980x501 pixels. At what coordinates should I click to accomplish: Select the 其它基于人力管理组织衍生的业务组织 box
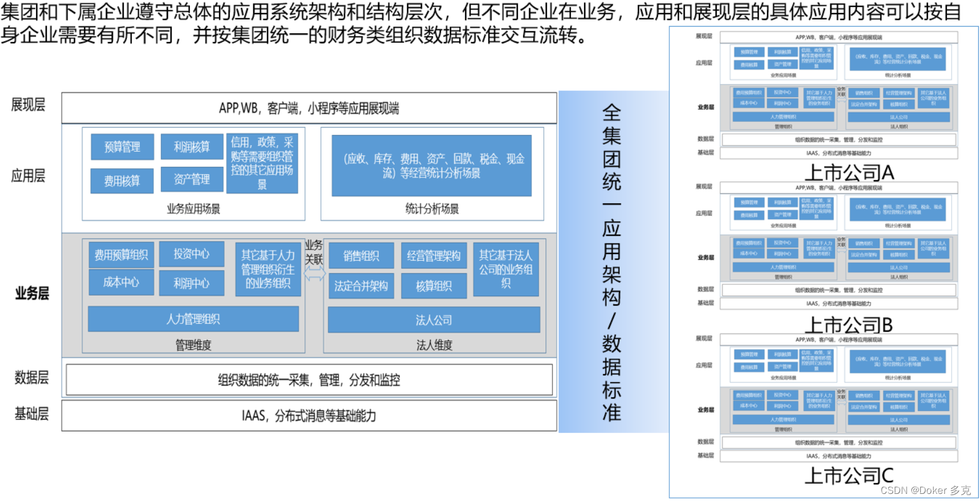tap(268, 269)
